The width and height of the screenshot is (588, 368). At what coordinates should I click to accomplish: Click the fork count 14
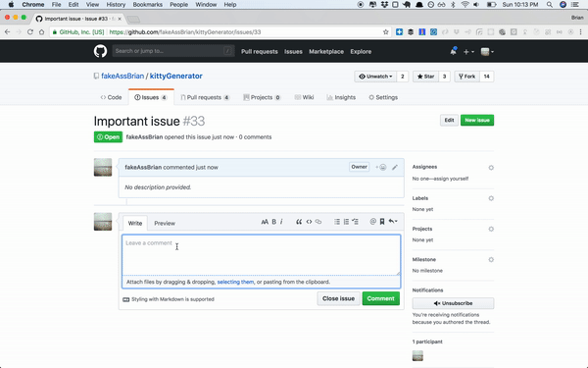(x=486, y=77)
